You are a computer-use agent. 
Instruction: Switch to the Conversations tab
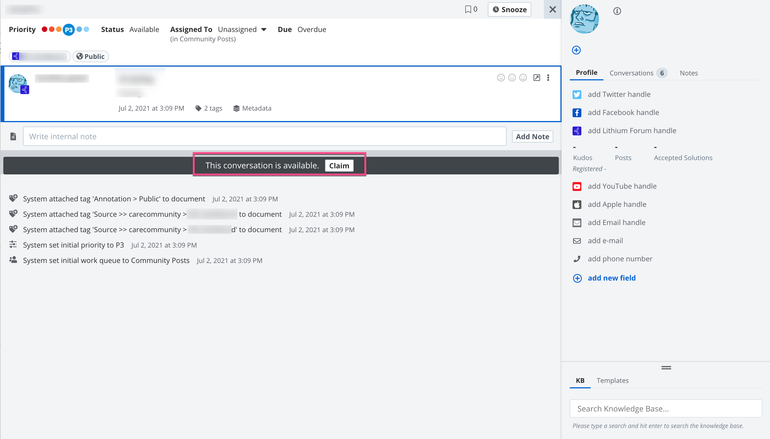coord(637,73)
